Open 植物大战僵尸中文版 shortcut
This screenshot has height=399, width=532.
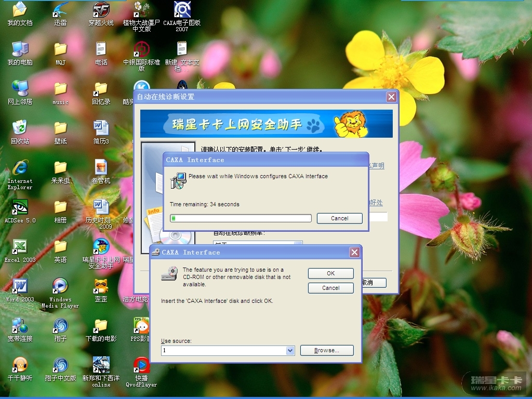141,17
